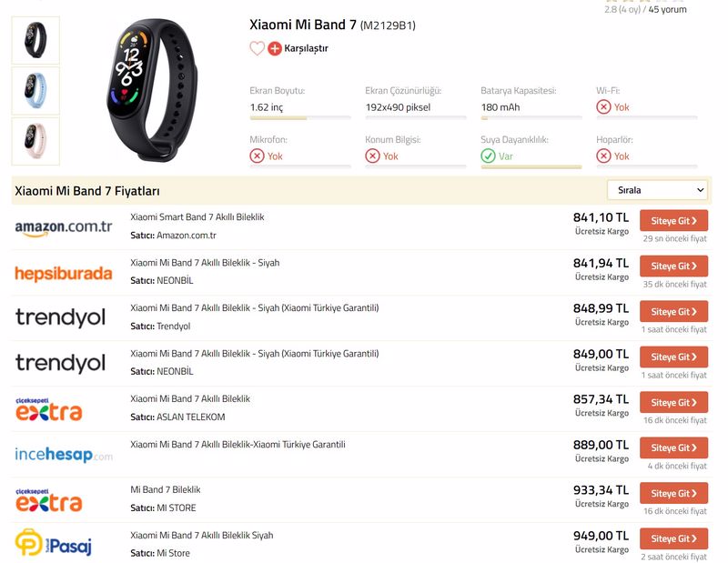
Task: Click the Ekran Boyutu rating bar
Action: point(300,118)
